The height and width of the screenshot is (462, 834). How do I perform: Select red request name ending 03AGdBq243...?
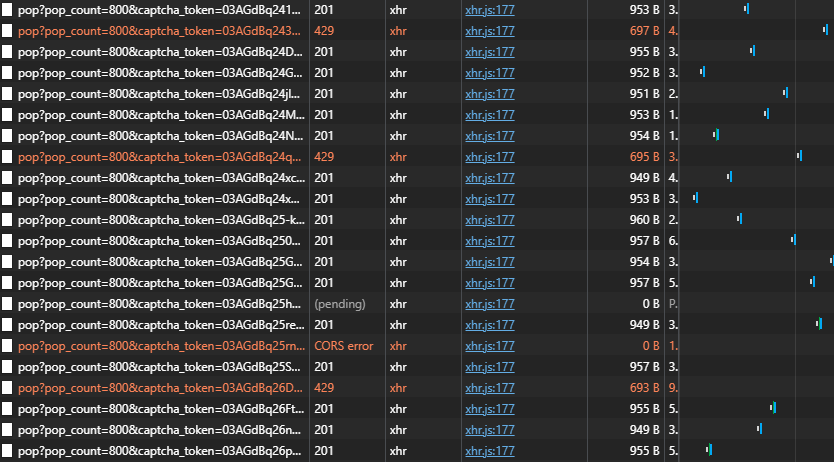pos(159,31)
